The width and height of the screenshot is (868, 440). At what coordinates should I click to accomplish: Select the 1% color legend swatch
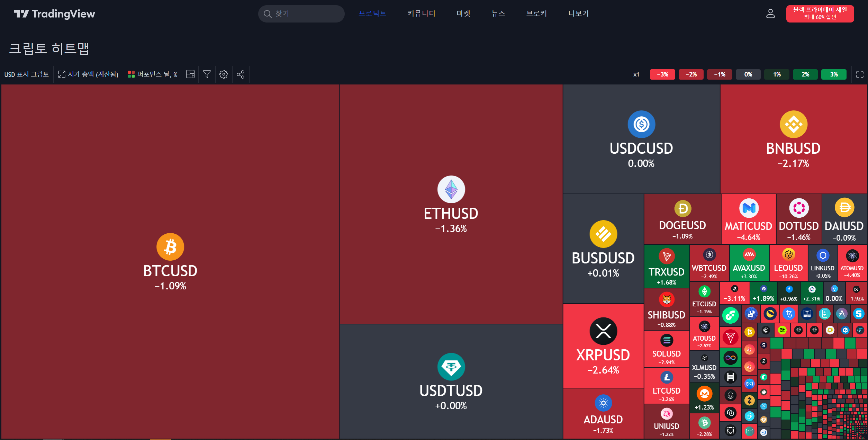777,74
